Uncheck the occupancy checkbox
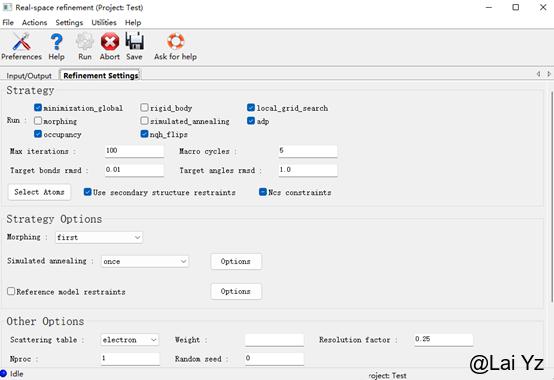 pos(38,134)
